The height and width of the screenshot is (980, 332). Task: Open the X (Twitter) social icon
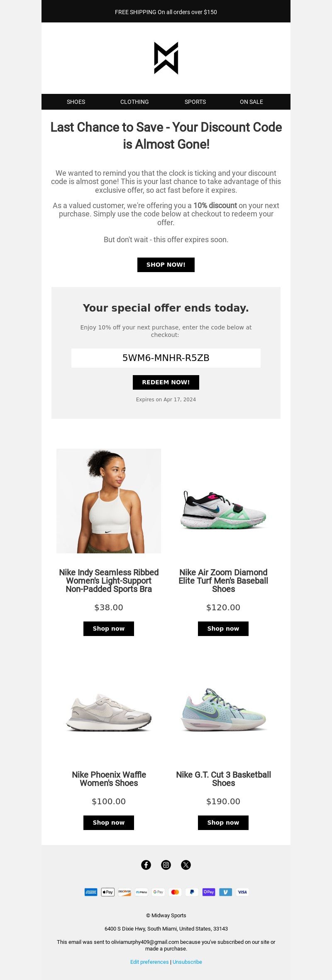coord(186,865)
